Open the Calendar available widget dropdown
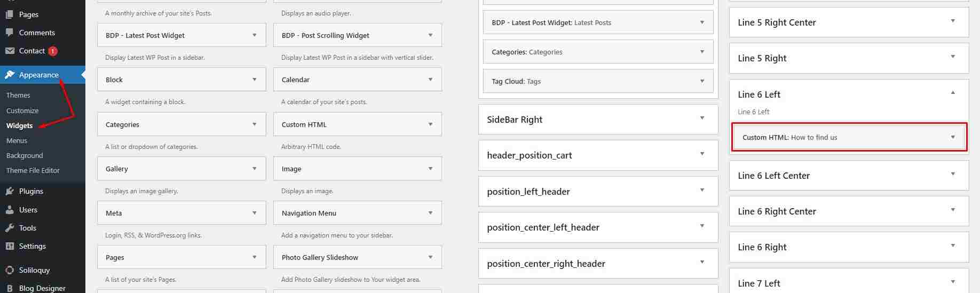This screenshot has height=293, width=980. (x=430, y=80)
